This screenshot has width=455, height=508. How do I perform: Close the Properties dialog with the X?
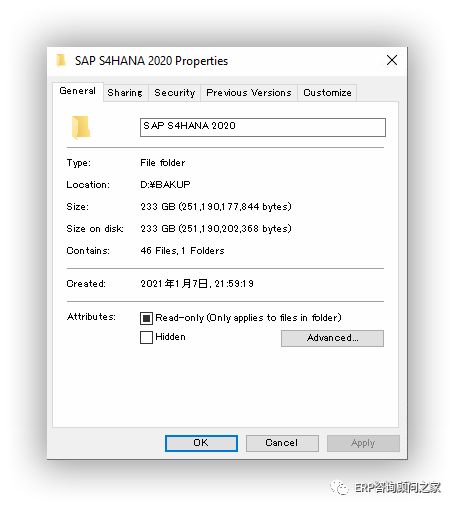tap(392, 60)
